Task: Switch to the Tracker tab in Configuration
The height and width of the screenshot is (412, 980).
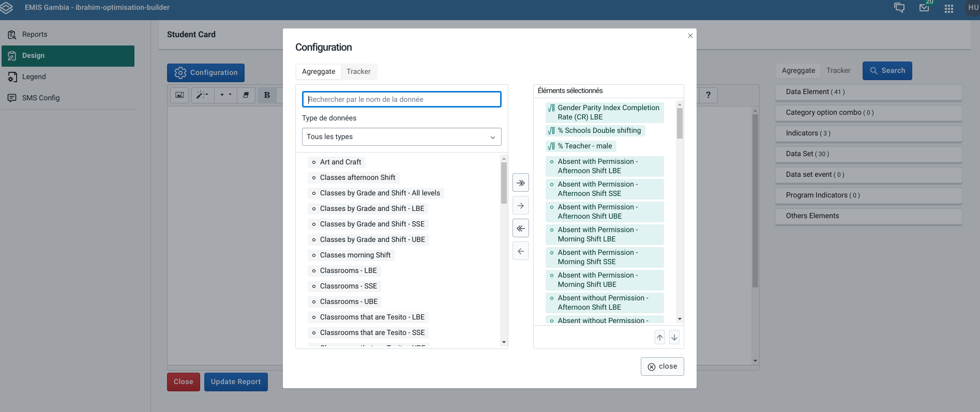Action: click(x=358, y=72)
